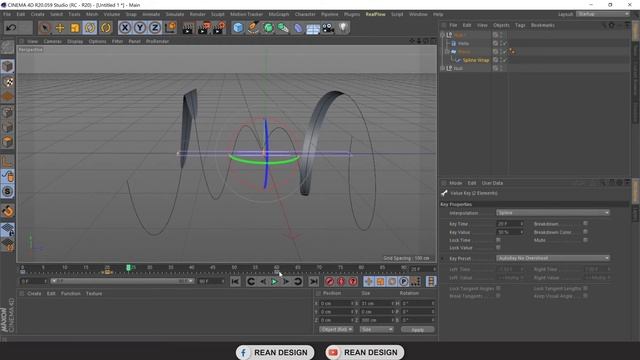Toggle the X axis lock
The height and width of the screenshot is (360, 640).
pyautogui.click(x=125, y=28)
